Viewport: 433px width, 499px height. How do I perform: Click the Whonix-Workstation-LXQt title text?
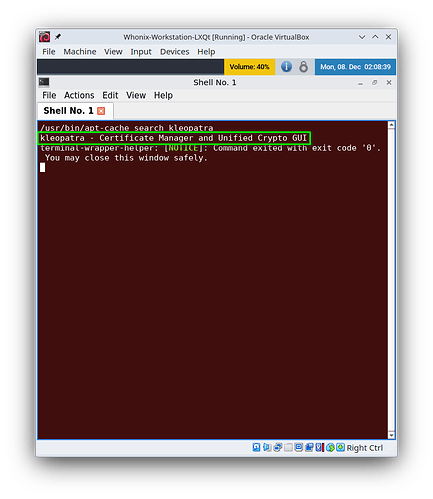[216, 37]
